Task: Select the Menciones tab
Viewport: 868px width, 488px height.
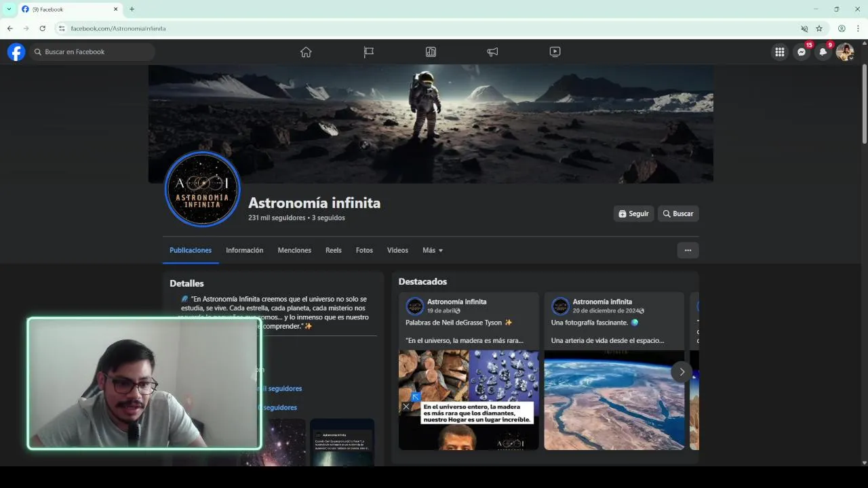Action: [294, 250]
